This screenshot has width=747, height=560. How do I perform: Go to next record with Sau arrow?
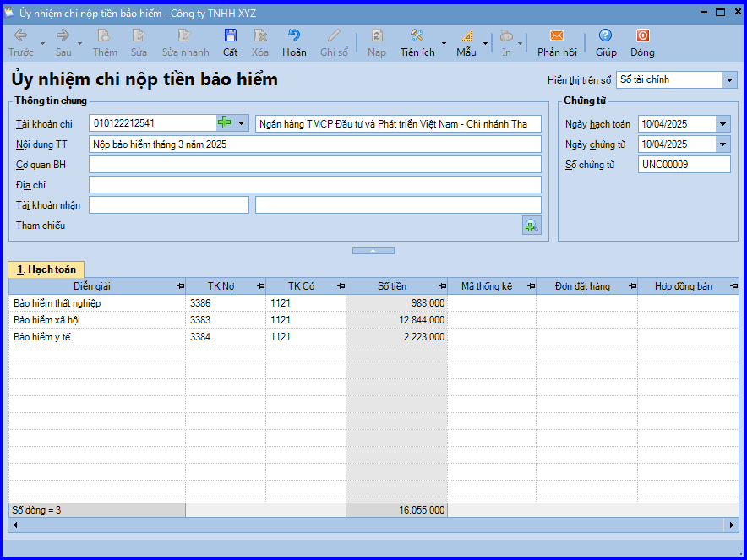click(63, 35)
